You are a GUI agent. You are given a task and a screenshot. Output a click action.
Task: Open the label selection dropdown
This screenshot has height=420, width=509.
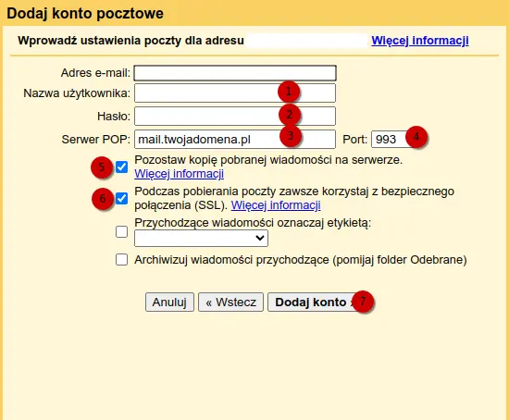[x=201, y=239]
